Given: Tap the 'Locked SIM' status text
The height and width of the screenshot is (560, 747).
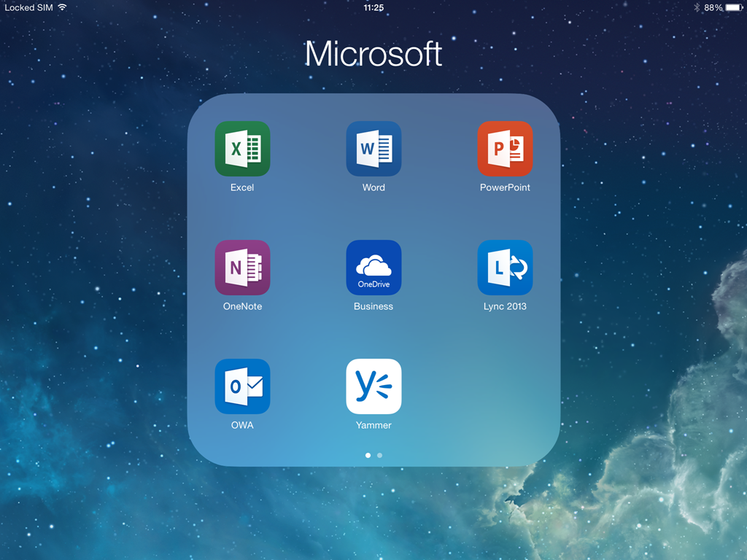Looking at the screenshot, I should pyautogui.click(x=28, y=7).
